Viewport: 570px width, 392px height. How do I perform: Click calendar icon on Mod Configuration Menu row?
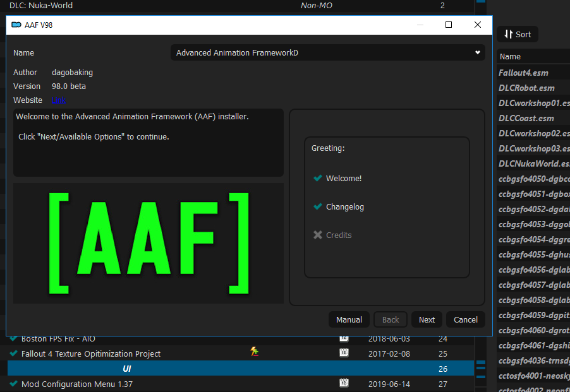point(344,383)
